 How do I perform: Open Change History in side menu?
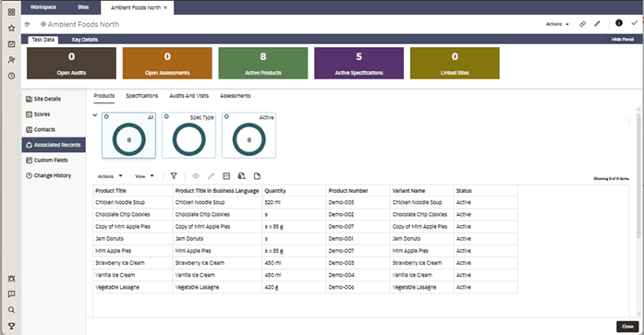pos(54,175)
